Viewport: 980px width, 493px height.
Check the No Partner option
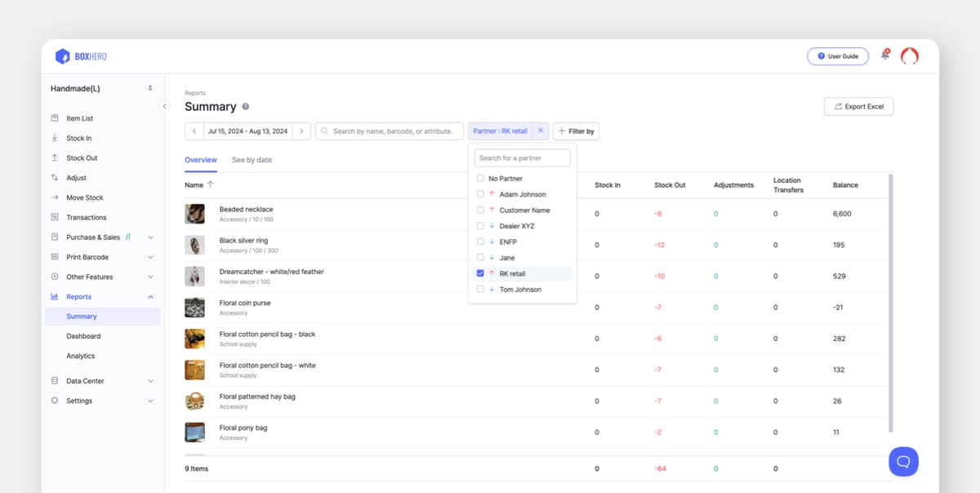click(480, 178)
